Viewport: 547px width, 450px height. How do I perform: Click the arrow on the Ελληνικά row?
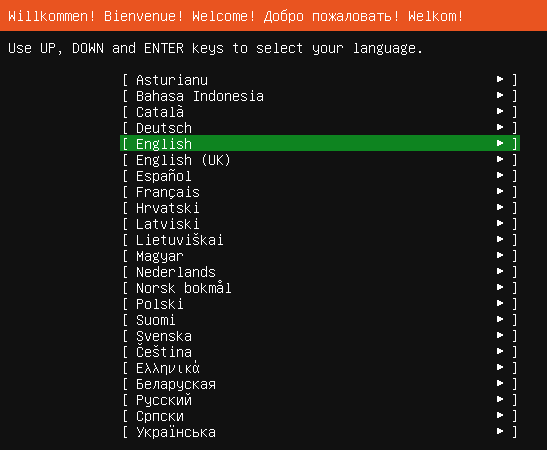click(x=500, y=367)
